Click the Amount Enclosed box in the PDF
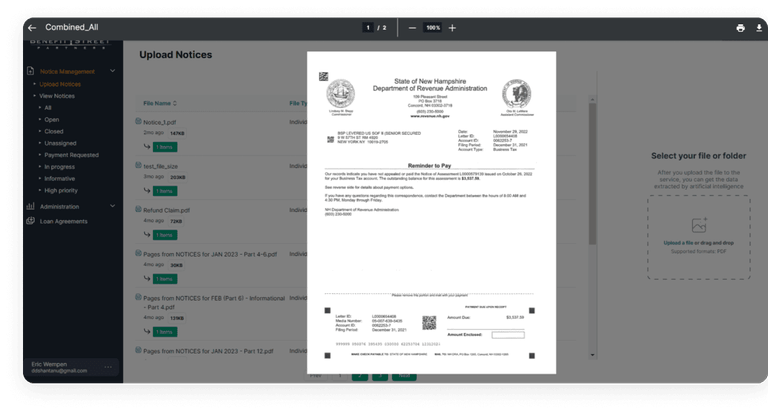This screenshot has width=768, height=411. coord(508,335)
